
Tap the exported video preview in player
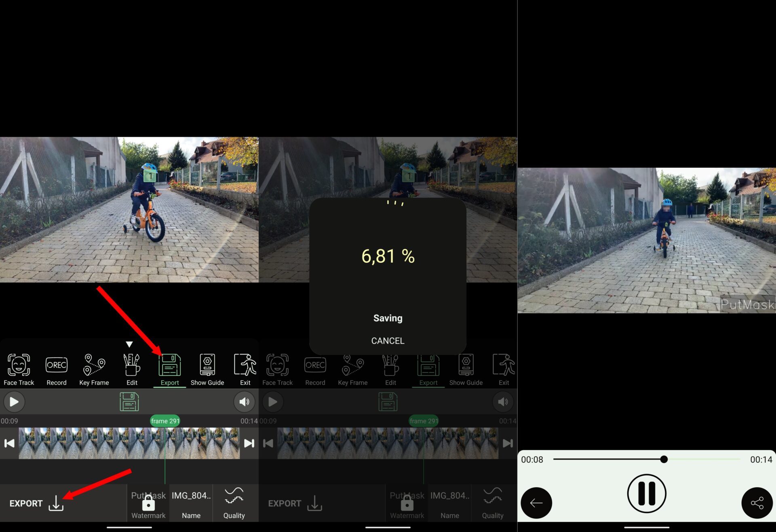click(x=647, y=241)
